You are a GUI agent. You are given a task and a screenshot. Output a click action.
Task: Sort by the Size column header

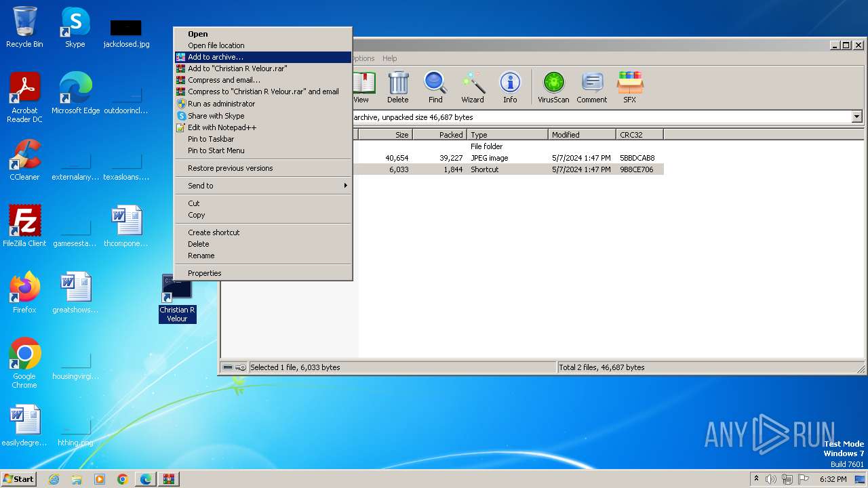[384, 135]
